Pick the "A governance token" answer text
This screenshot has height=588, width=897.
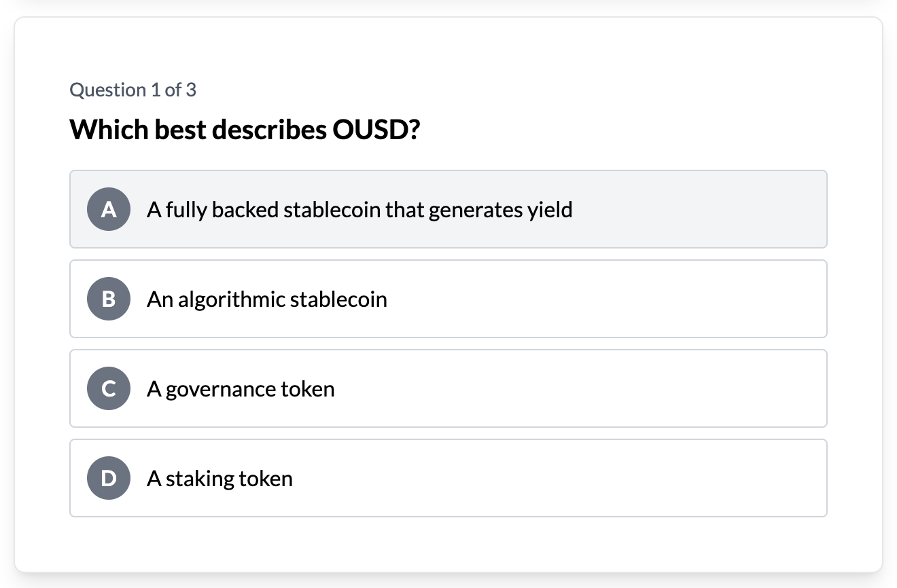(241, 389)
